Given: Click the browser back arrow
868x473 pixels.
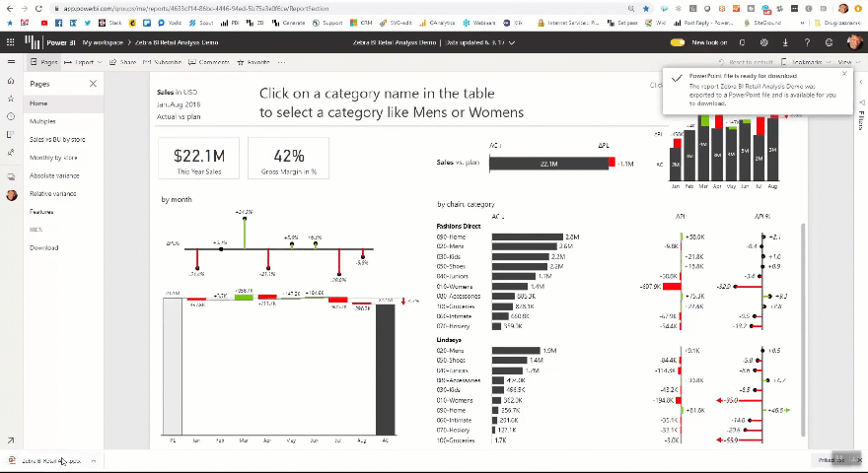Looking at the screenshot, I should [x=10, y=8].
